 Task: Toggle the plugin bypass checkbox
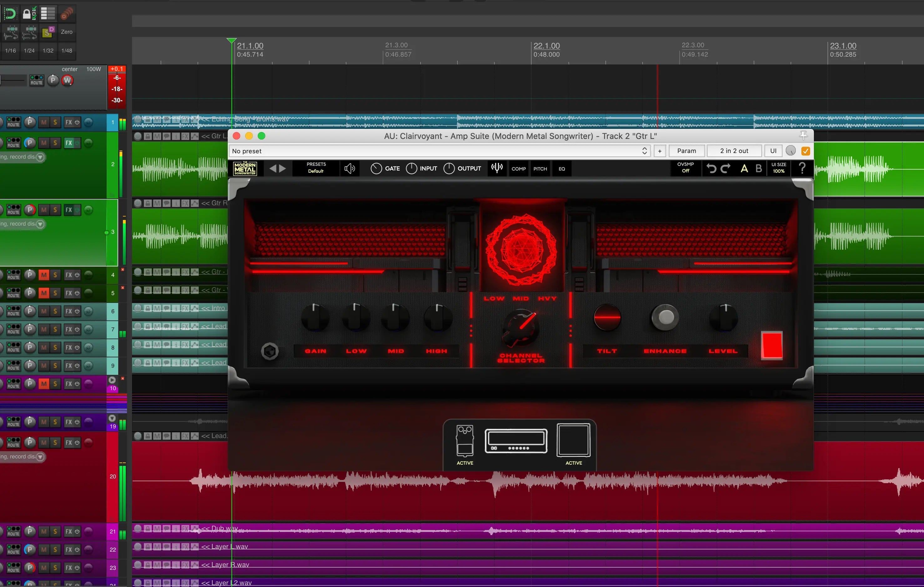coord(805,151)
